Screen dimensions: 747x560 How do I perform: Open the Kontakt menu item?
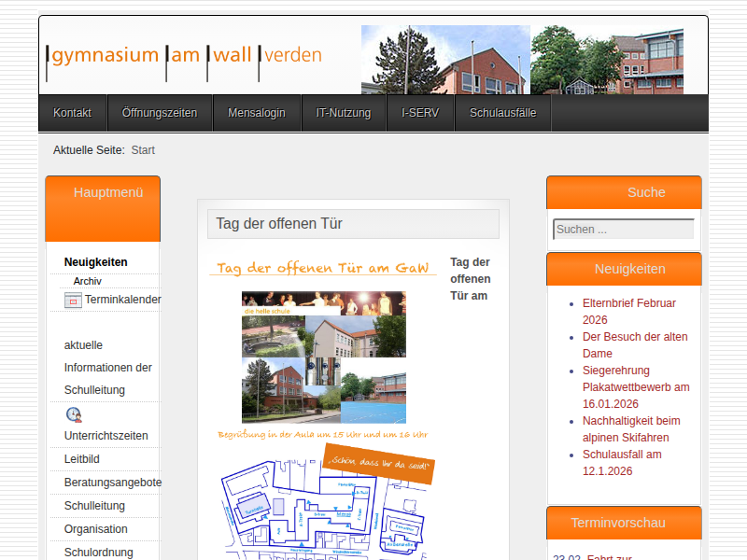[x=72, y=113]
